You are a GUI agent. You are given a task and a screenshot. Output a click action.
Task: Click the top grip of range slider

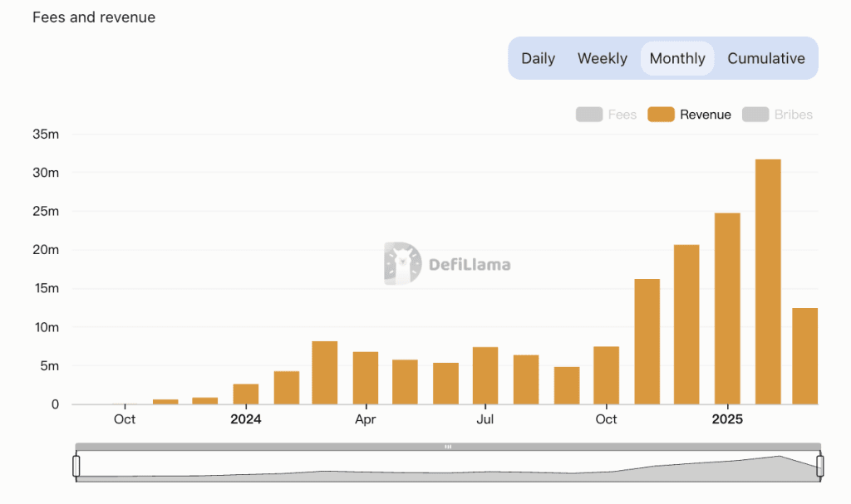tap(448, 447)
